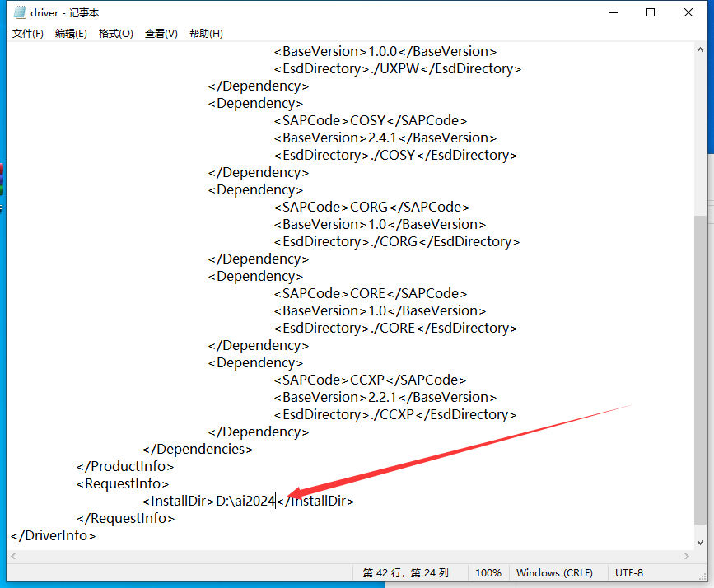Open the 编辑(E) menu
The image size is (714, 588).
point(71,33)
